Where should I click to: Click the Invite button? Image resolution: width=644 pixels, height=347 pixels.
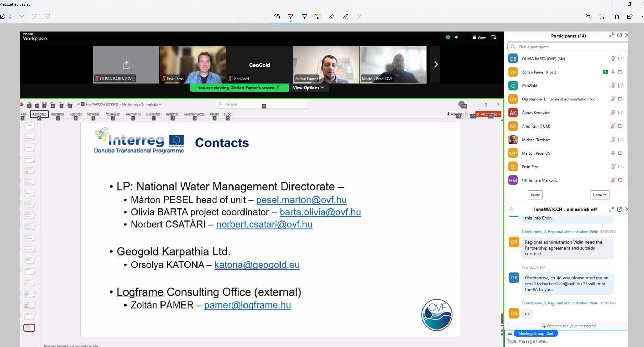[535, 195]
